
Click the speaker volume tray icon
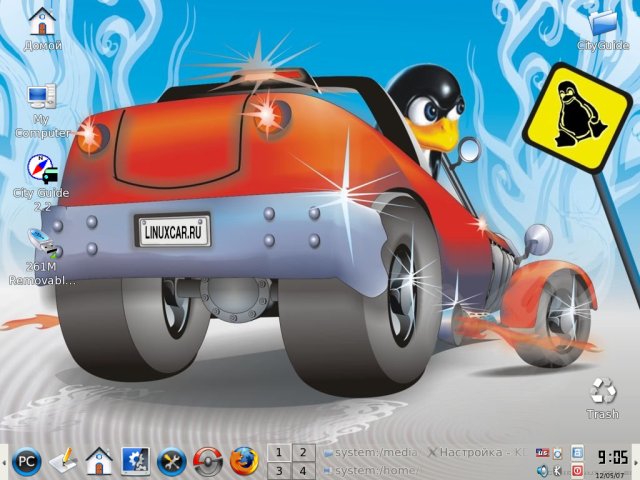coord(543,470)
